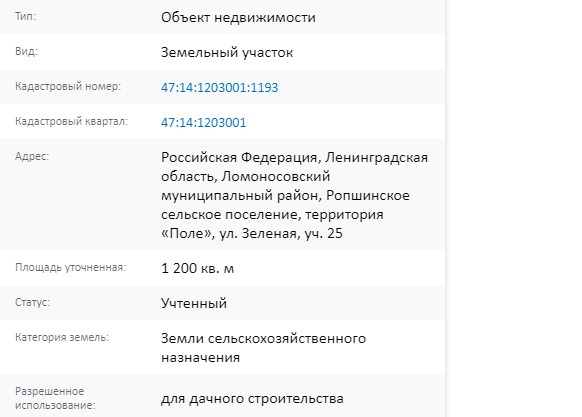This screenshot has width=582, height=417.
Task: Open cadastral quarter link 47:14:1203001
Action: point(203,123)
